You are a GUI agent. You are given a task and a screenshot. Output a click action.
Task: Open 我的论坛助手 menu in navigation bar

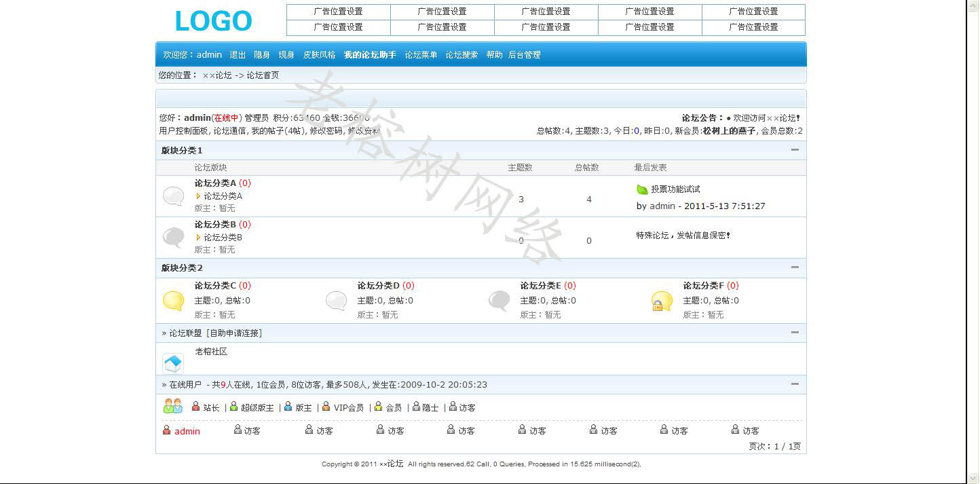click(x=370, y=55)
